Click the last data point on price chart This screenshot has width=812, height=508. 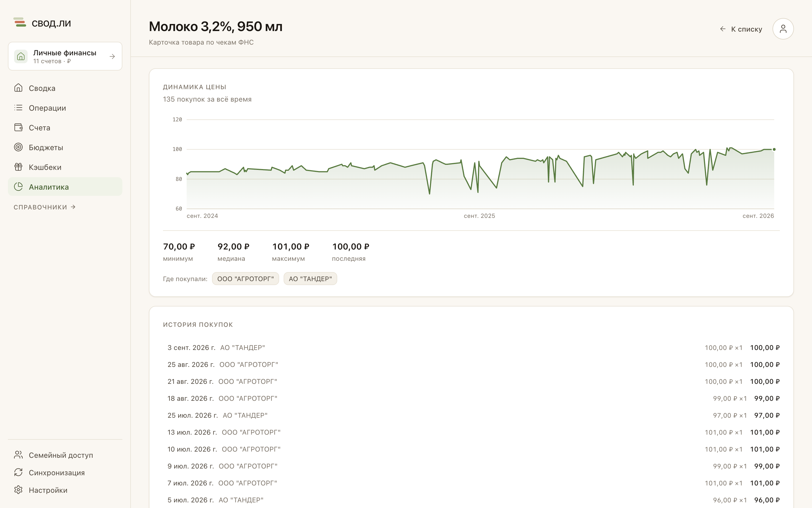click(774, 150)
